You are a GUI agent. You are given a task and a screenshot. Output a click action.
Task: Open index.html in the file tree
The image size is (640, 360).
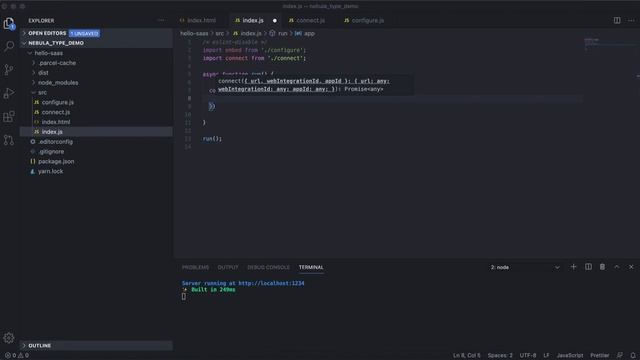(96, 122)
